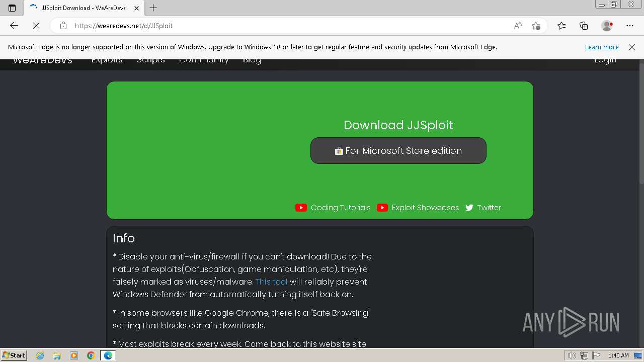Restore down the Edge window

pyautogui.click(x=614, y=4)
